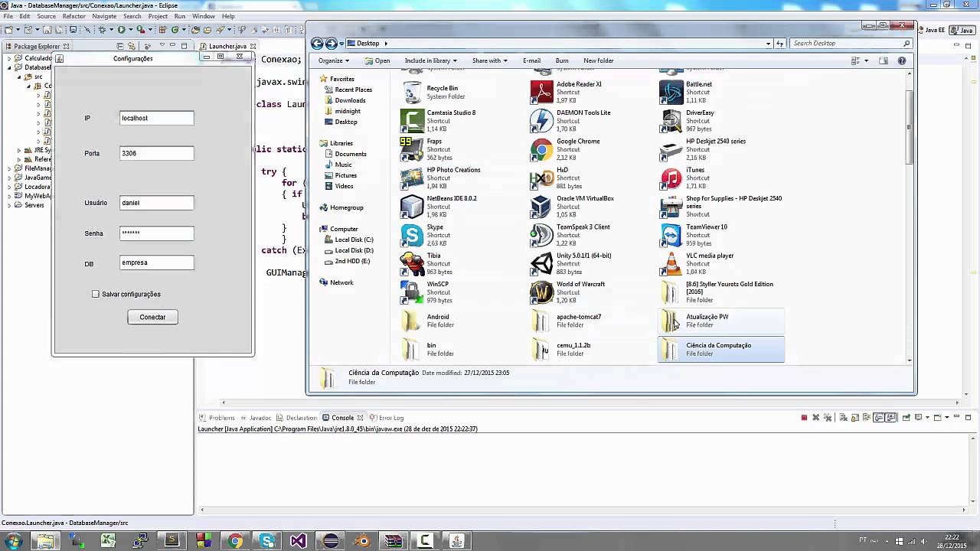Collapse the src folder tree node
This screenshot has height=551, width=980.
click(x=18, y=77)
